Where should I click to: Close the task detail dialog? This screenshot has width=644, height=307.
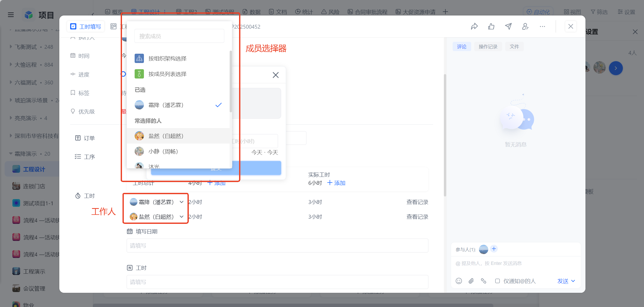click(571, 27)
